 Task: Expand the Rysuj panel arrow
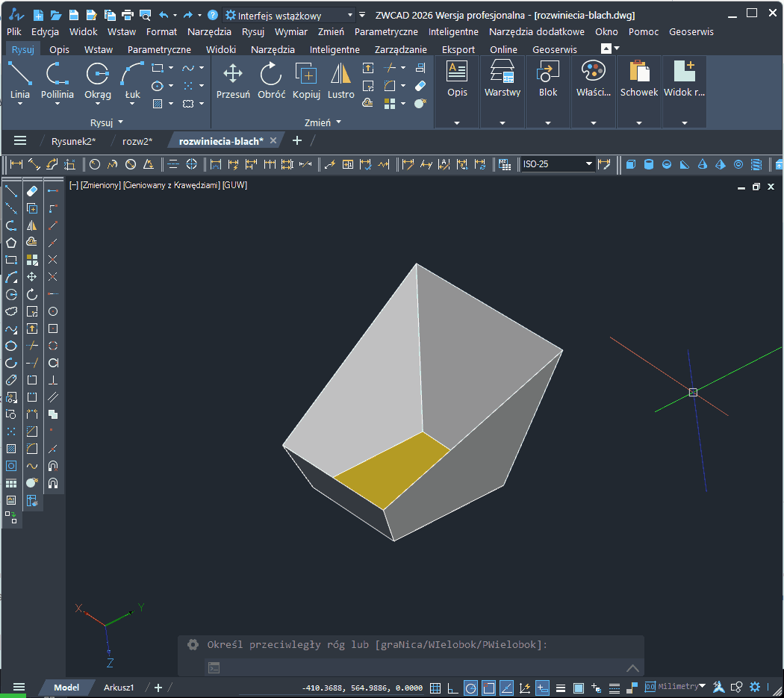point(120,122)
